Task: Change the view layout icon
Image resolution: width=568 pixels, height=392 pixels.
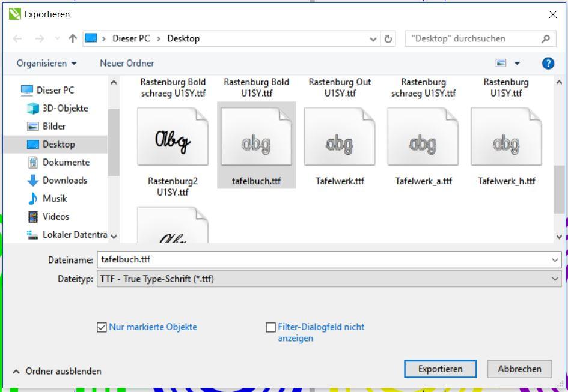Action: [501, 64]
